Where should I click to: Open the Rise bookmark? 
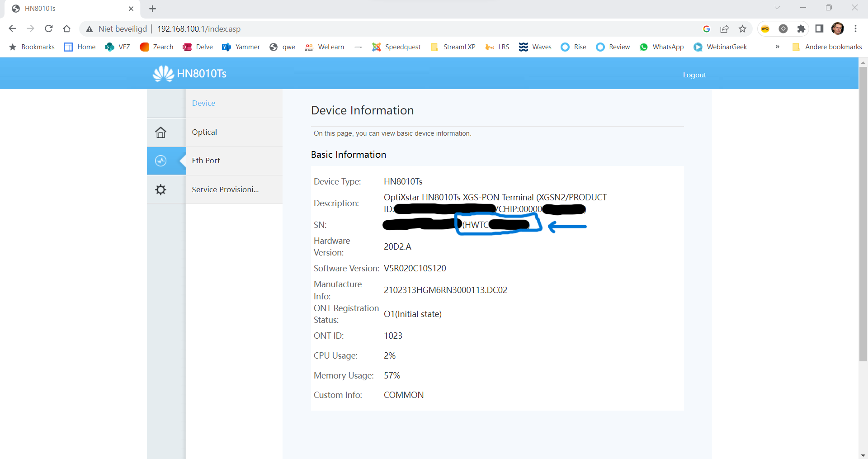573,47
